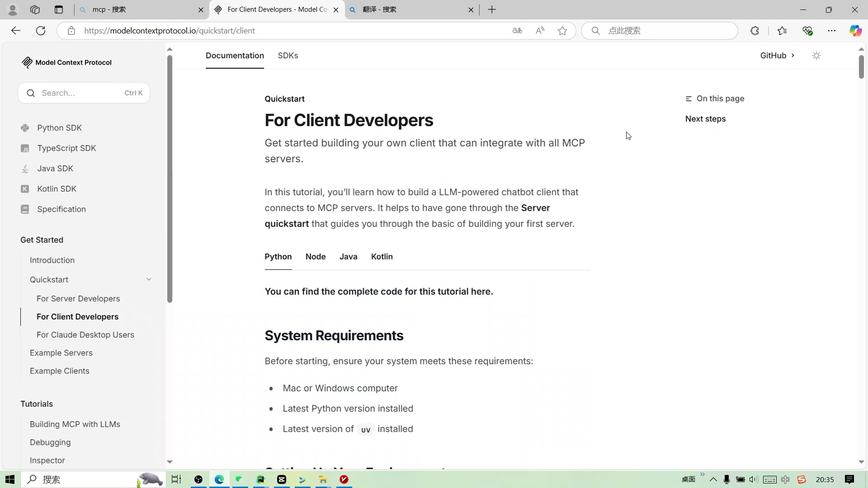Switch to the 翻译 - 搜索 tab

412,9
